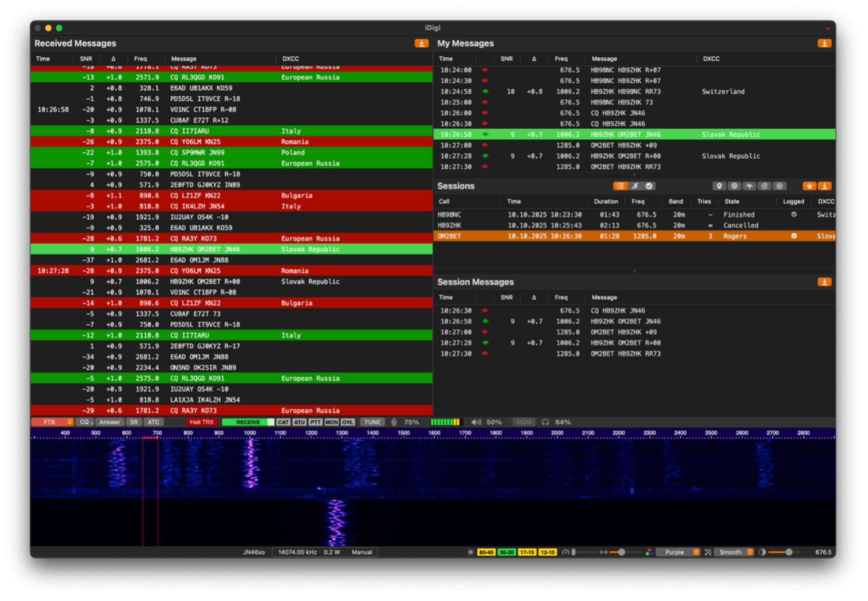Click logged checkmark for HB9BNC session
Image resolution: width=868 pixels, height=601 pixels.
coord(794,214)
